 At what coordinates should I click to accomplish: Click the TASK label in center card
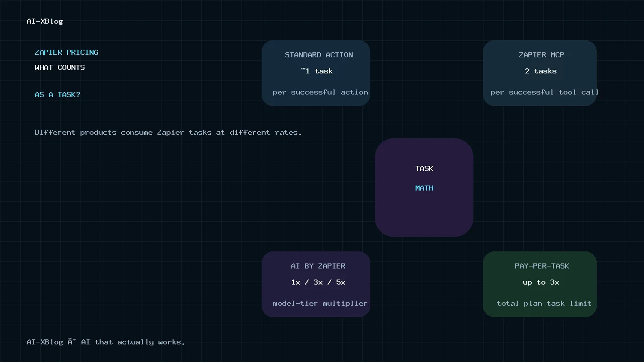point(424,168)
